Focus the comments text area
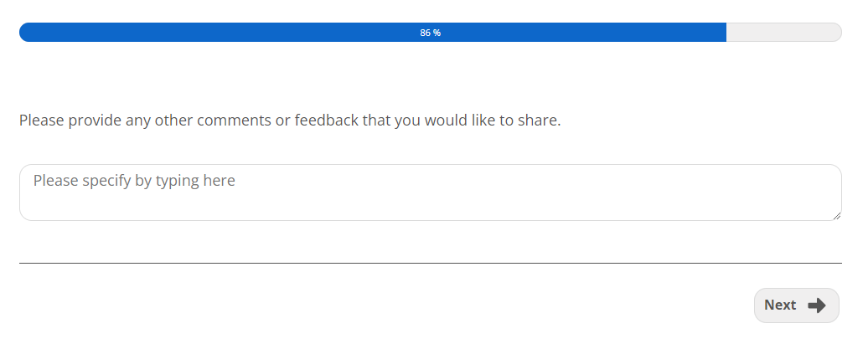The image size is (868, 349). coord(430,192)
